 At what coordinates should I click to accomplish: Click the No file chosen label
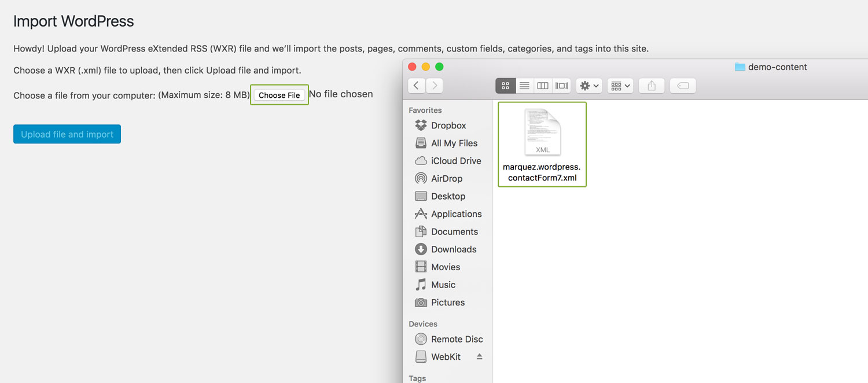[x=341, y=94]
